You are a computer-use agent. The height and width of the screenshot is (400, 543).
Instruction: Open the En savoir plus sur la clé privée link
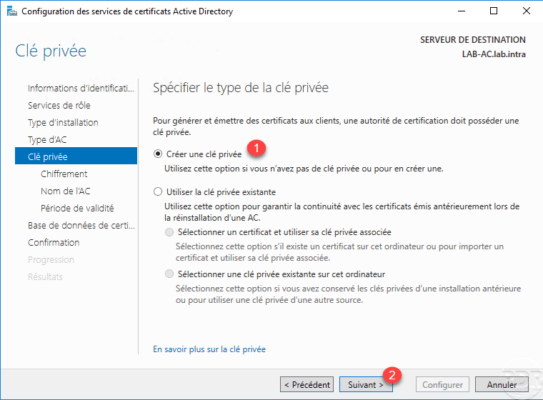pyautogui.click(x=209, y=349)
